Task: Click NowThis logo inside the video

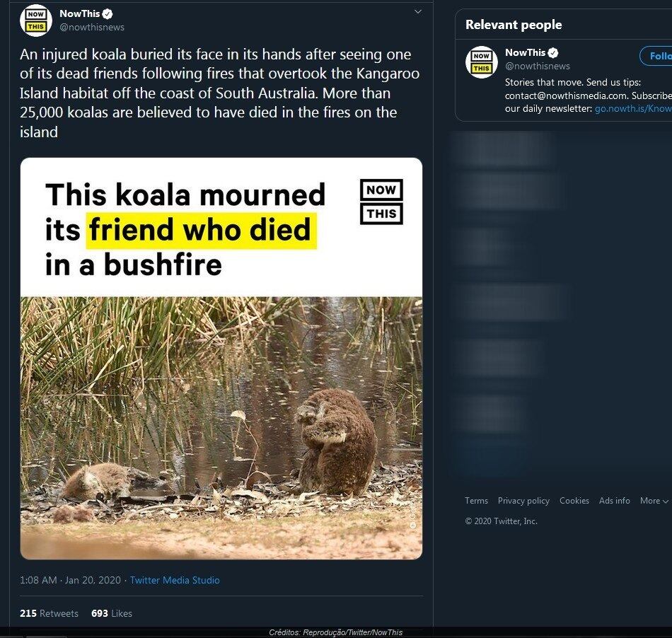Action: (381, 202)
